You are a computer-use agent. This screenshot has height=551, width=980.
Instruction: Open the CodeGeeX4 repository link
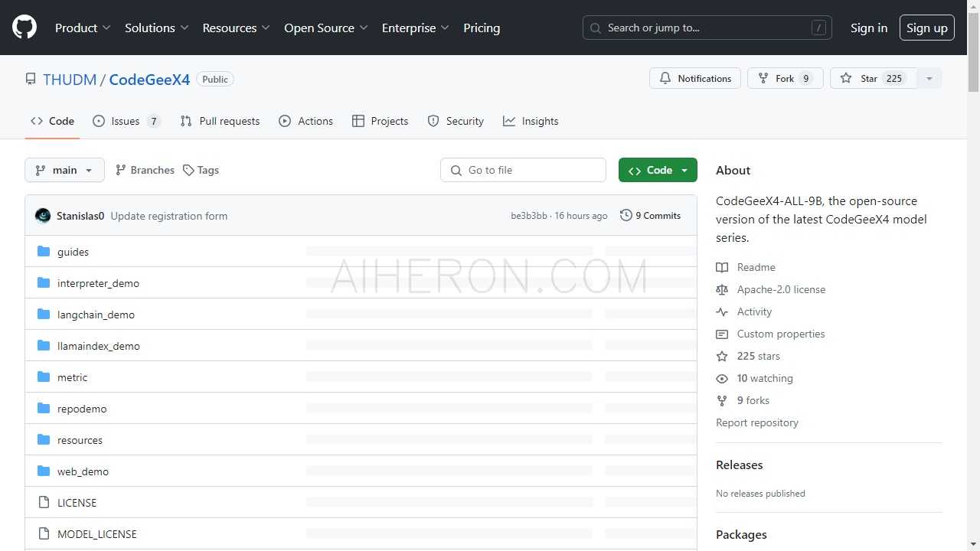coord(149,80)
